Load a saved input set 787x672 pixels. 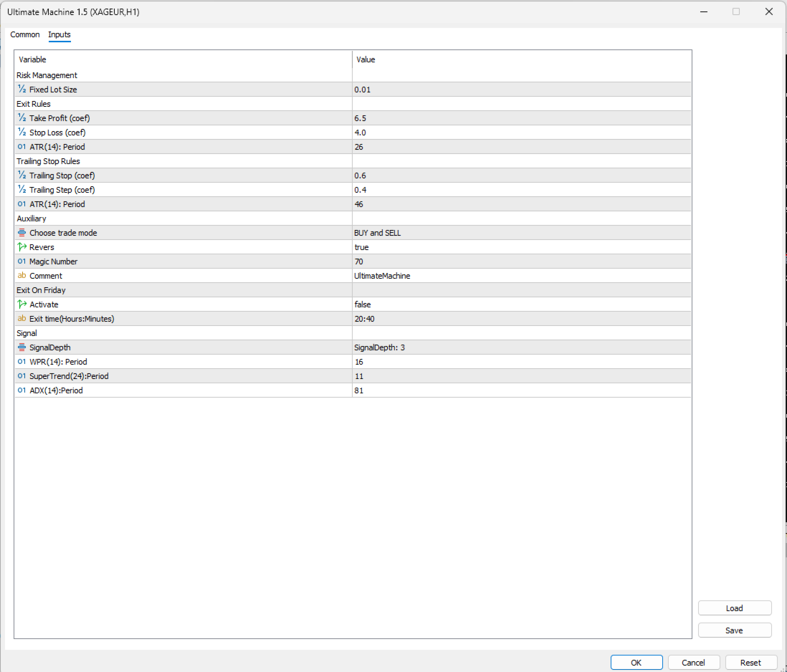734,608
